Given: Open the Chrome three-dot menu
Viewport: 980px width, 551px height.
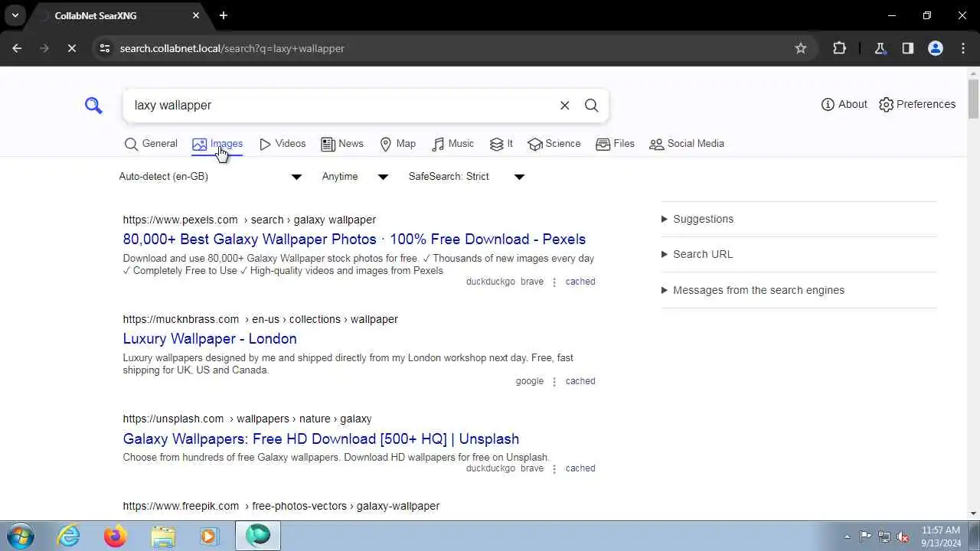Looking at the screenshot, I should tap(962, 48).
